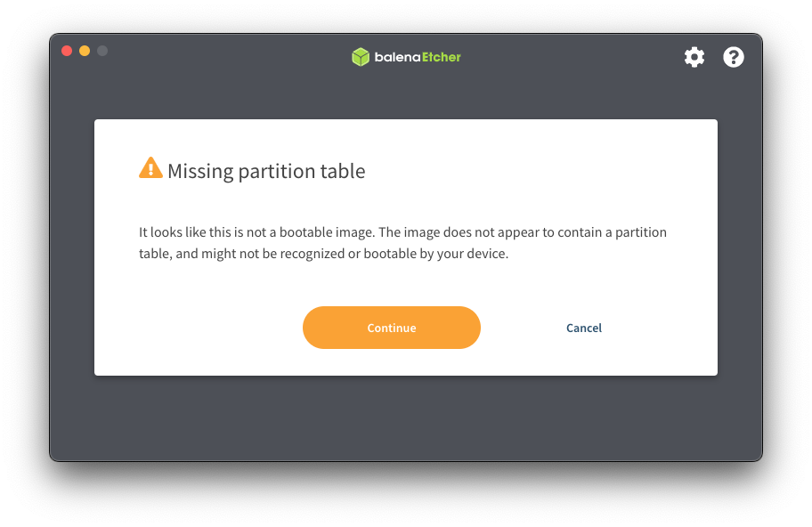Click the green "Etcher" wordmark text
The height and width of the screenshot is (527, 812).
[442, 57]
